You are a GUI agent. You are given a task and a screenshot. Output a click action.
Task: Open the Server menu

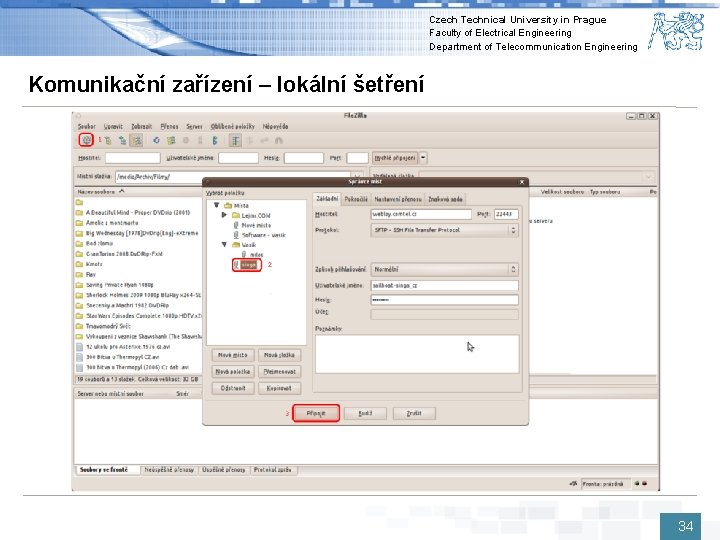coord(194,126)
